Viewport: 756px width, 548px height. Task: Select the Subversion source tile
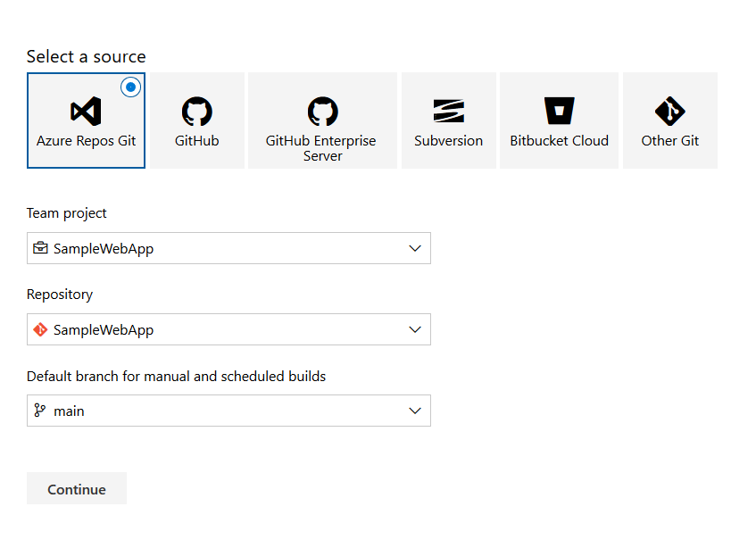click(448, 120)
